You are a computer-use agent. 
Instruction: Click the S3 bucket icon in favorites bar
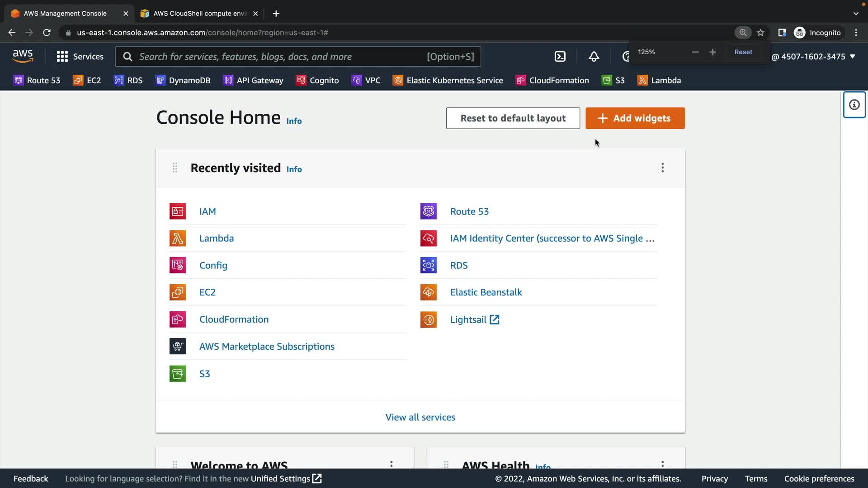tap(606, 80)
